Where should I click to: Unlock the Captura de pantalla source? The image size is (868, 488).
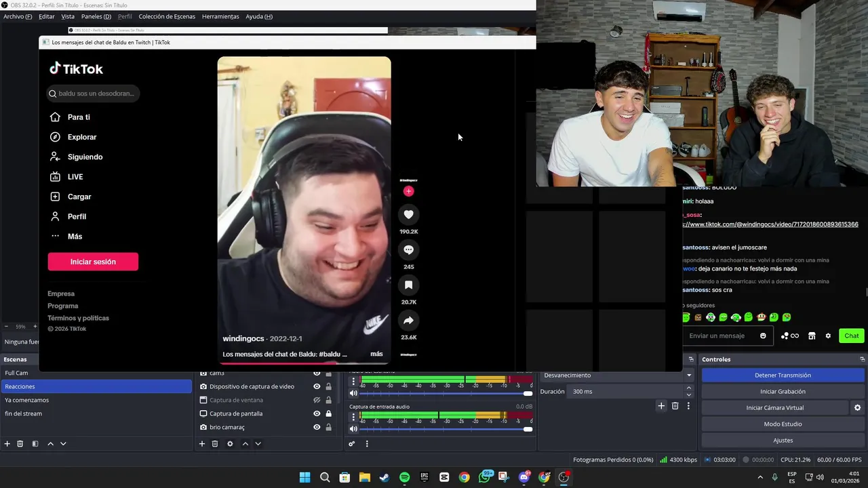tap(329, 413)
